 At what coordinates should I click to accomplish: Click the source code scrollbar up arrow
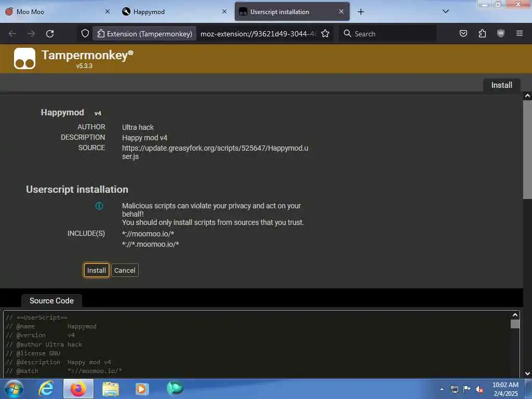click(x=515, y=315)
